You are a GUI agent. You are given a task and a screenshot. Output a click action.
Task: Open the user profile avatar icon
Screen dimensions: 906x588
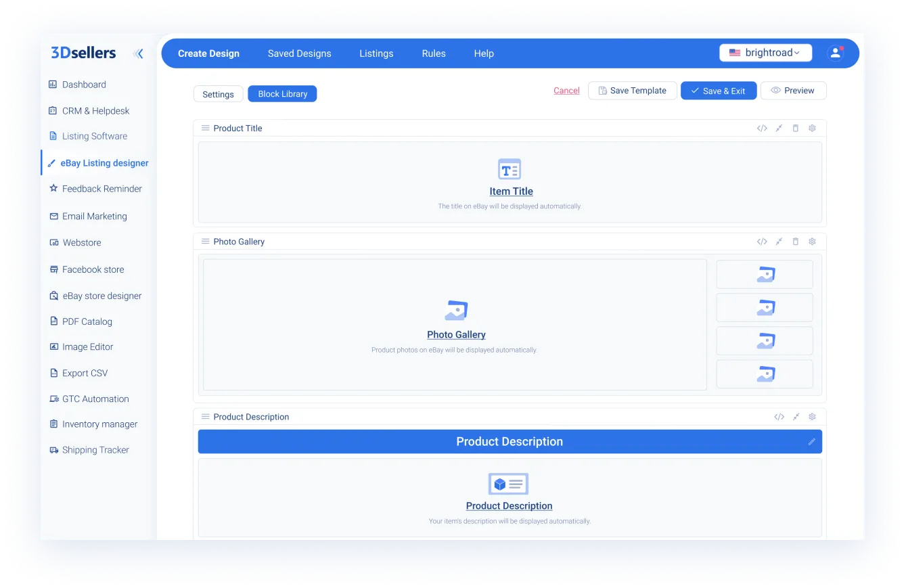coord(836,53)
